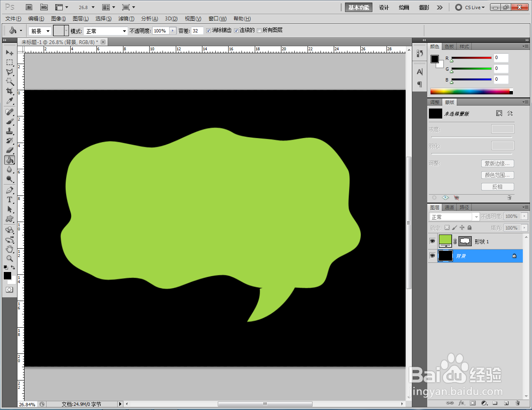Image resolution: width=532 pixels, height=410 pixels.
Task: Open layer opacity arrow in Layers panel
Action: coord(524,216)
